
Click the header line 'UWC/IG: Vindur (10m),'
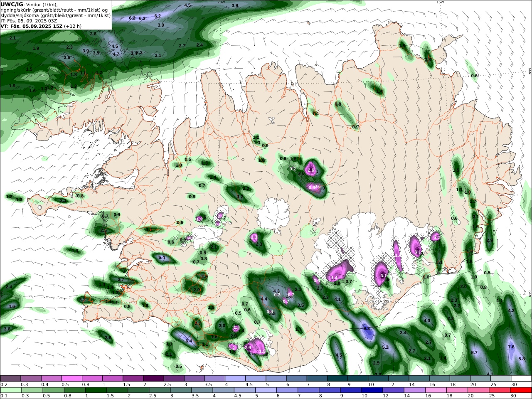point(29,5)
